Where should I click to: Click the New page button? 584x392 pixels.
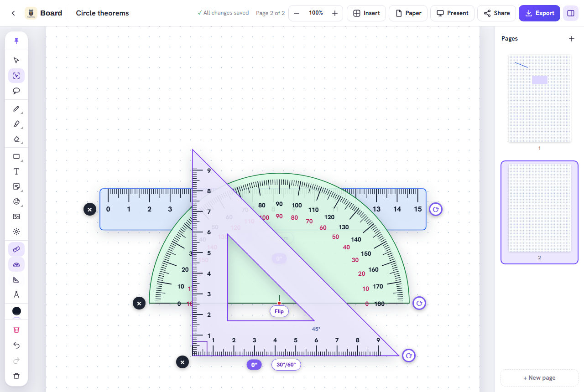pyautogui.click(x=539, y=378)
